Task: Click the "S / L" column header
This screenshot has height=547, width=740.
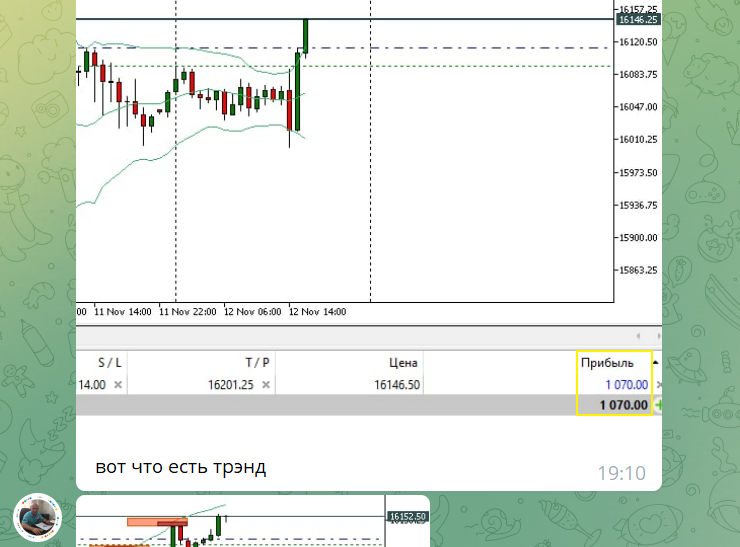Action: (x=109, y=362)
